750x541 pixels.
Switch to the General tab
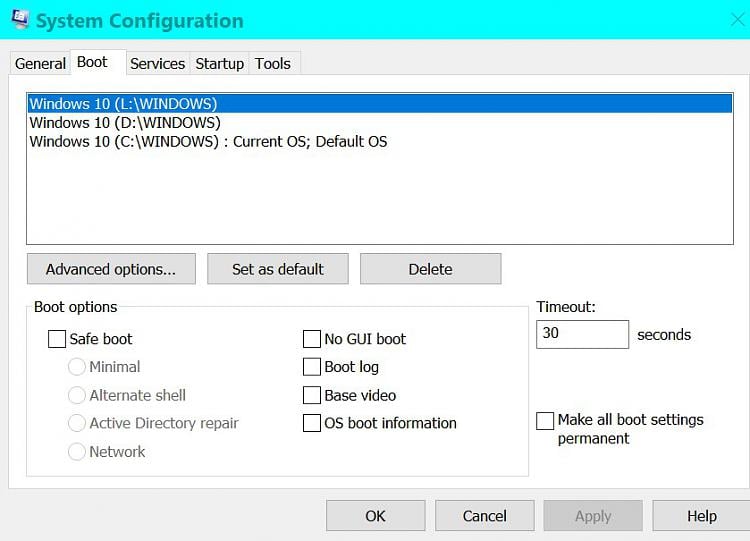pyautogui.click(x=40, y=63)
